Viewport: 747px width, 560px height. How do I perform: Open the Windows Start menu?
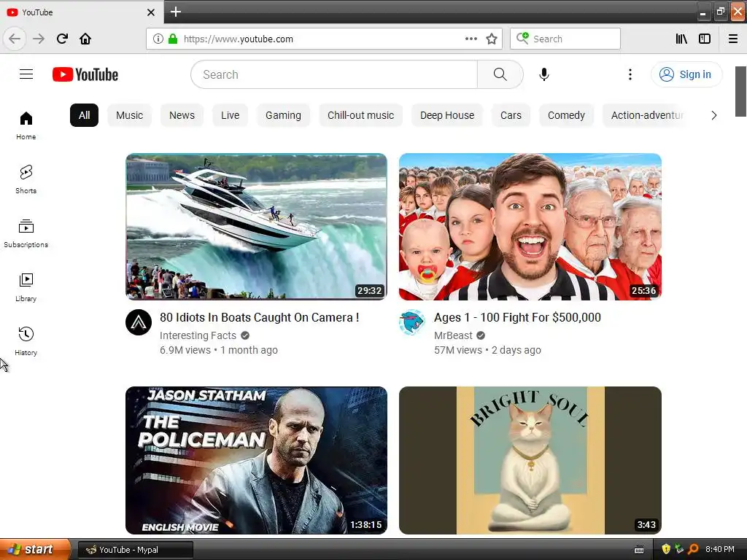(35, 549)
